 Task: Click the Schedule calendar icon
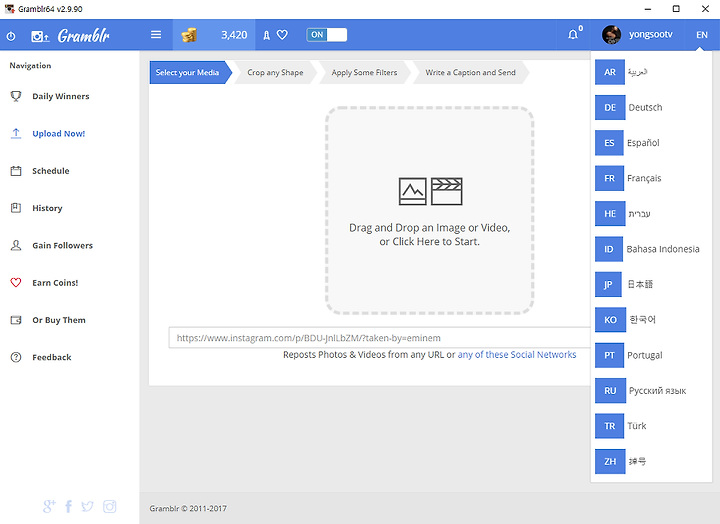pos(16,171)
